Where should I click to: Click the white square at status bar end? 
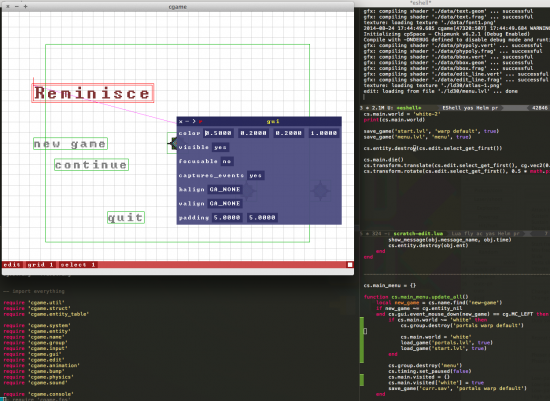[349, 265]
